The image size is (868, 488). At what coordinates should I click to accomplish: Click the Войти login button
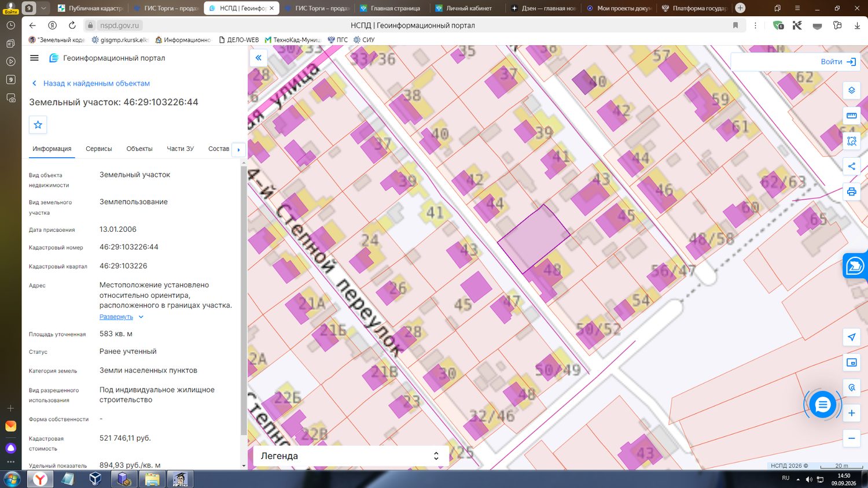(x=838, y=62)
